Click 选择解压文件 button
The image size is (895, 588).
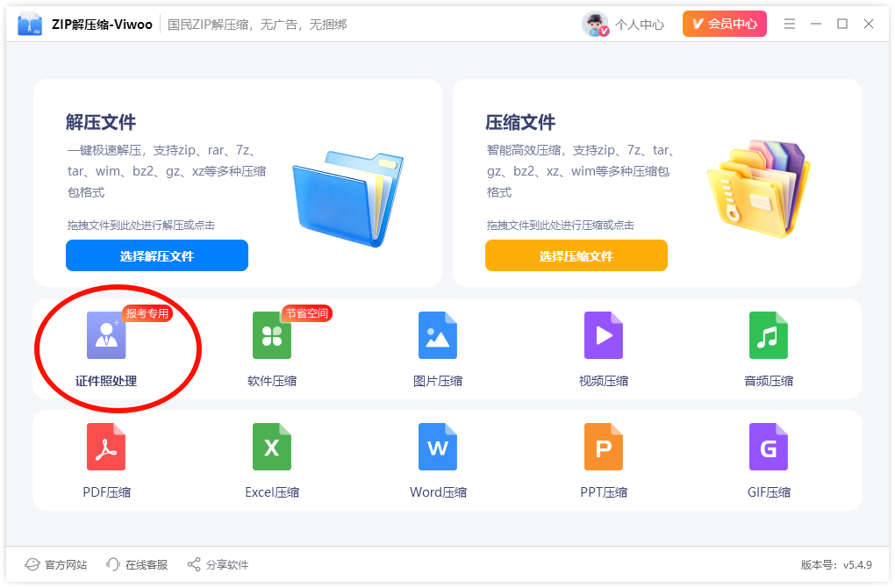[x=157, y=255]
